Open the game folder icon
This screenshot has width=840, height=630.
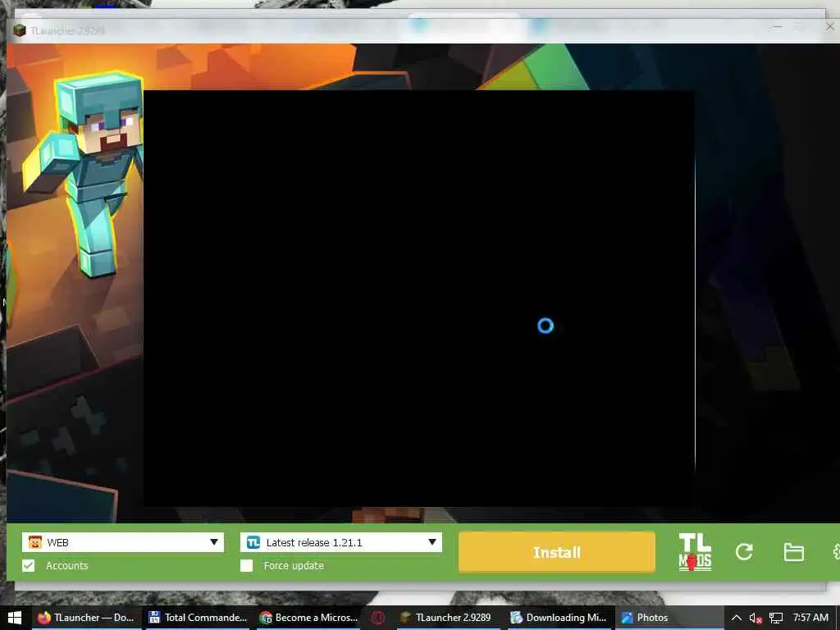(x=793, y=552)
